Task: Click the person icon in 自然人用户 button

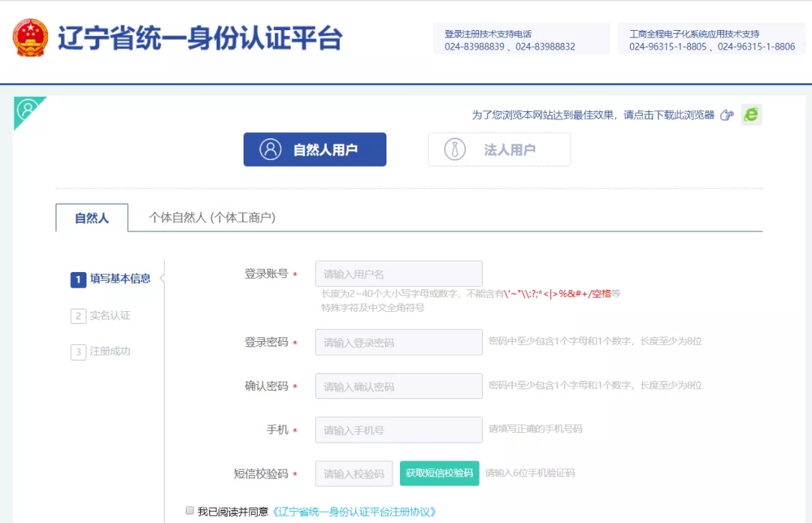Action: [x=271, y=149]
